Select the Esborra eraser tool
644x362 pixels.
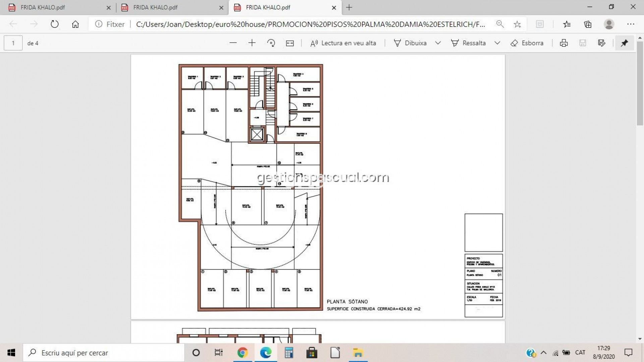point(527,43)
